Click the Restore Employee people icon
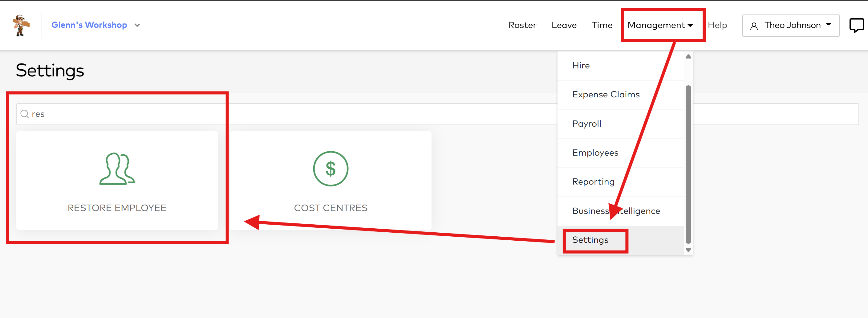Viewport: 868px width, 318px height. coord(117,169)
